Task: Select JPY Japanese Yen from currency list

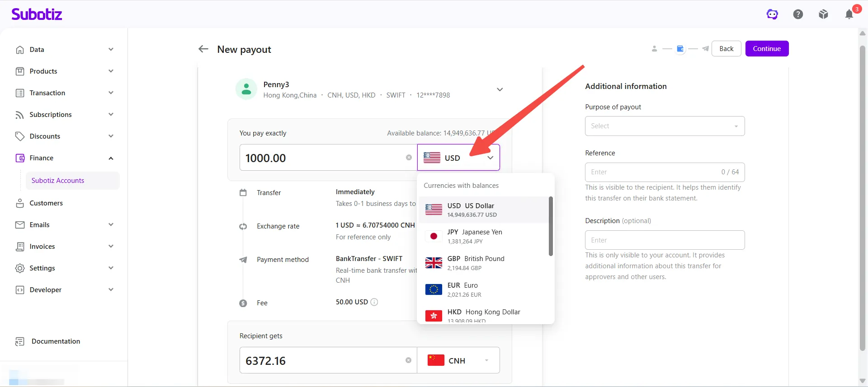Action: point(483,236)
